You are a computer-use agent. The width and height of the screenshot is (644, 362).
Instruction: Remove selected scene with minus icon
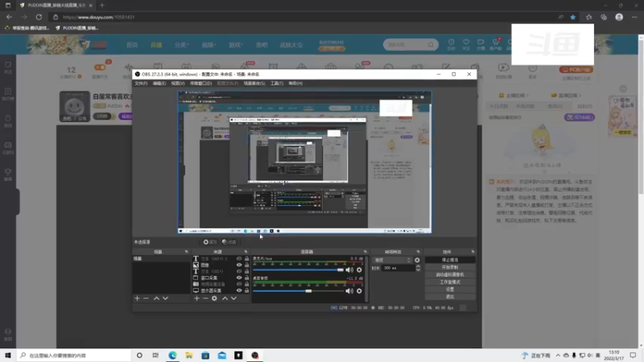pyautogui.click(x=146, y=298)
